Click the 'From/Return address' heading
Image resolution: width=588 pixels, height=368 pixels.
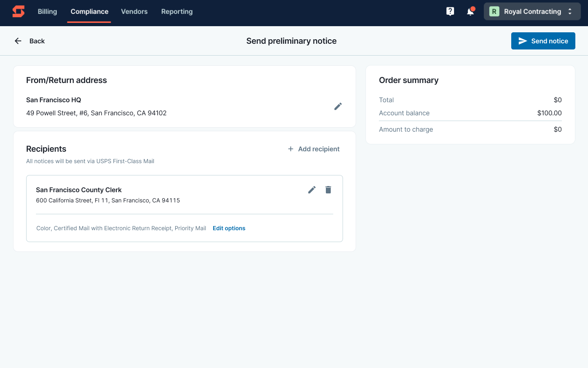coord(67,80)
